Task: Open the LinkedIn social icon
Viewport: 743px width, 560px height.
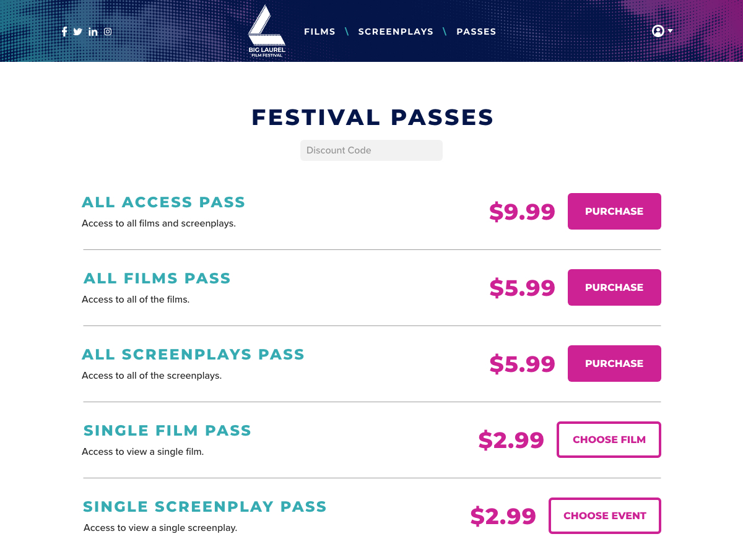Action: [93, 32]
